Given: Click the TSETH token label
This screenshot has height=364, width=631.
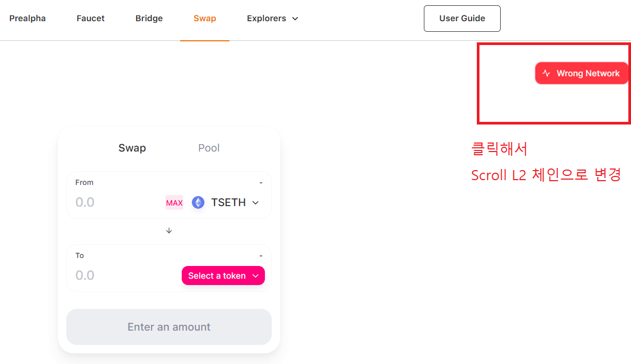Looking at the screenshot, I should [x=228, y=202].
